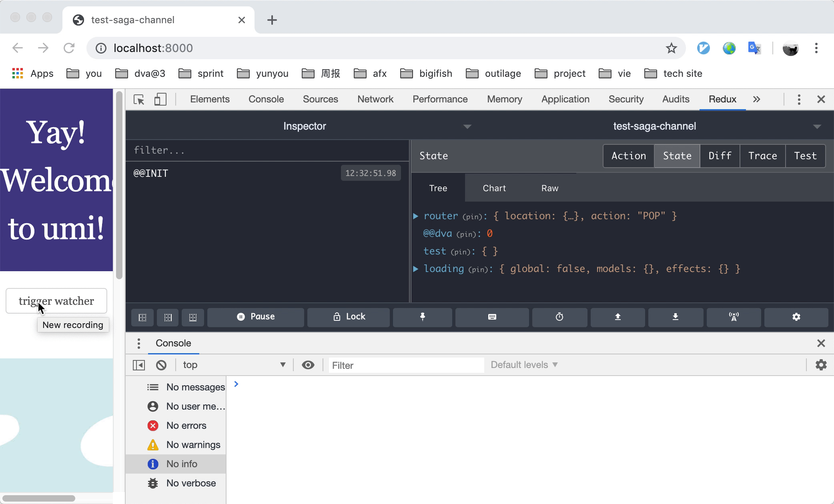834x504 pixels.
Task: Switch to the Diff tab
Action: coord(720,156)
